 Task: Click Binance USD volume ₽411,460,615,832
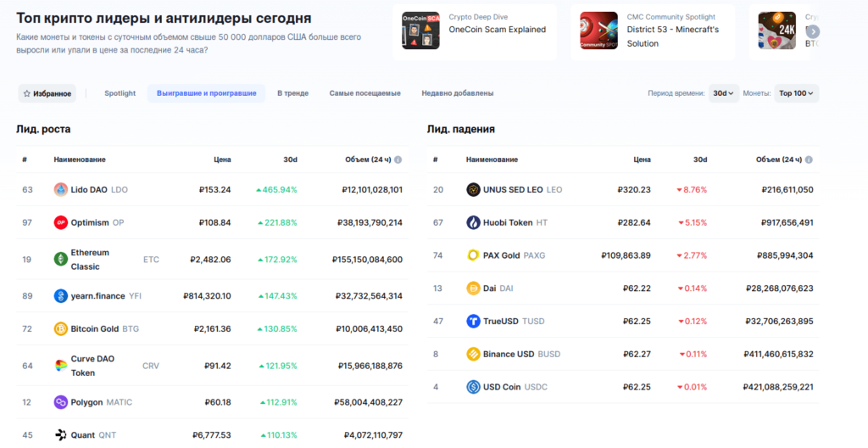pos(780,354)
